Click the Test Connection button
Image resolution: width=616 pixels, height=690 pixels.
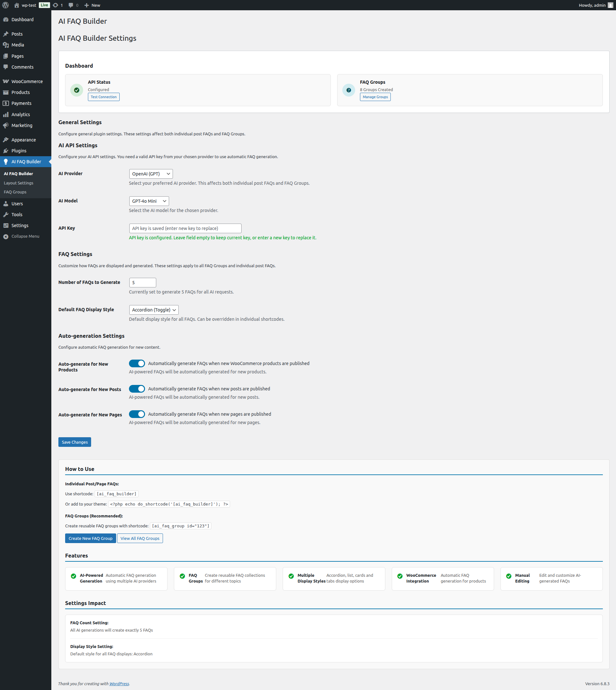coord(104,97)
